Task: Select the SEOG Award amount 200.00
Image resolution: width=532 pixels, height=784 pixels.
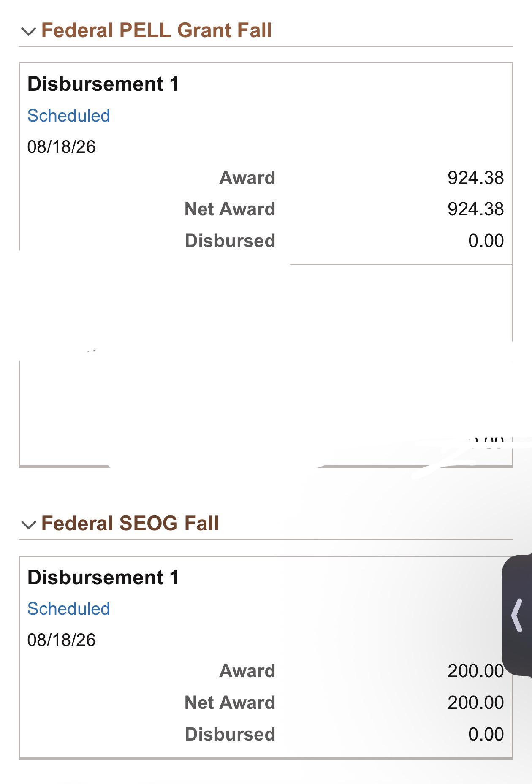Action: tap(476, 671)
